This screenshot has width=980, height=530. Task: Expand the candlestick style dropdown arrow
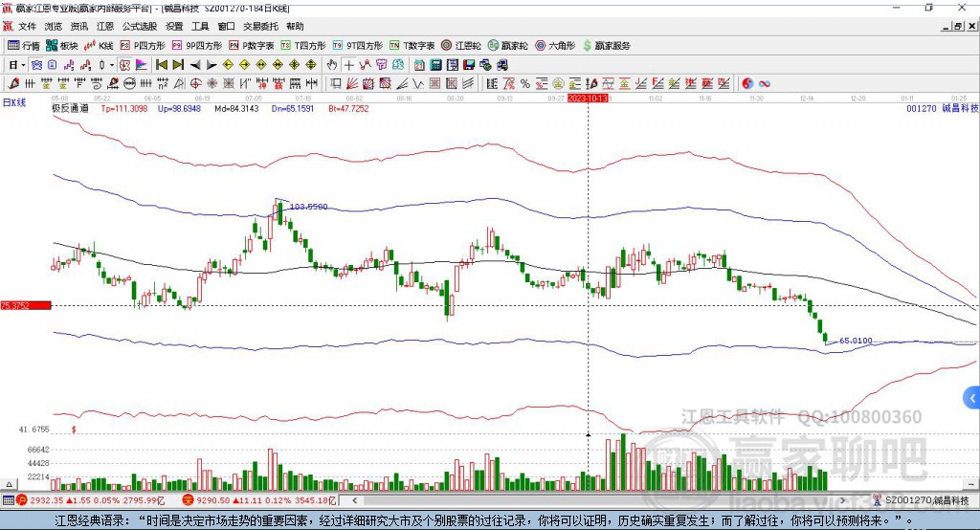pyautogui.click(x=111, y=65)
